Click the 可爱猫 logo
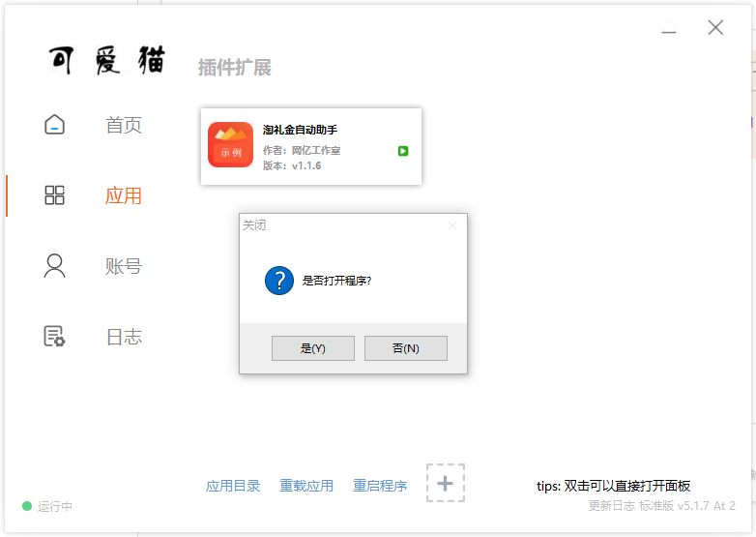The image size is (756, 537). (x=107, y=60)
